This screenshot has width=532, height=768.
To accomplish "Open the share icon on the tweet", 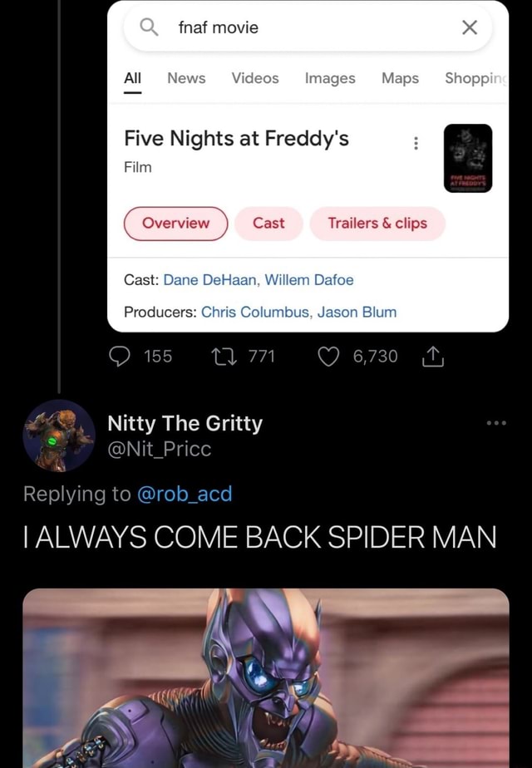I will [432, 356].
